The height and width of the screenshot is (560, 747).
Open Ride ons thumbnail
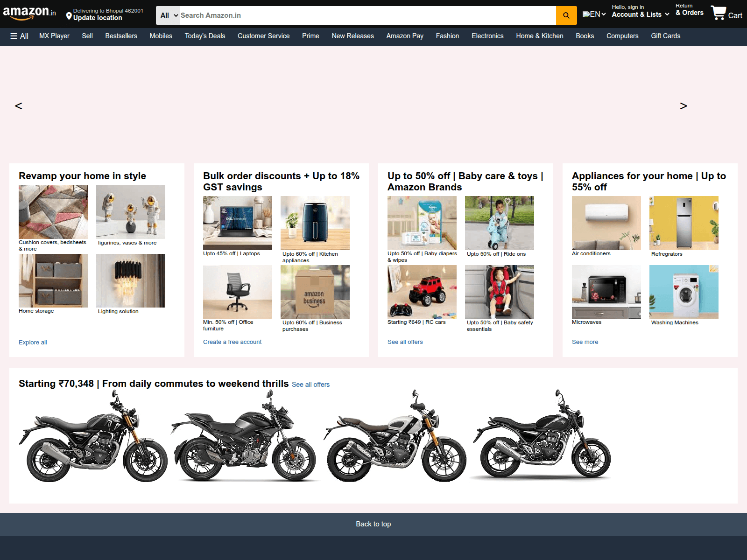point(500,223)
